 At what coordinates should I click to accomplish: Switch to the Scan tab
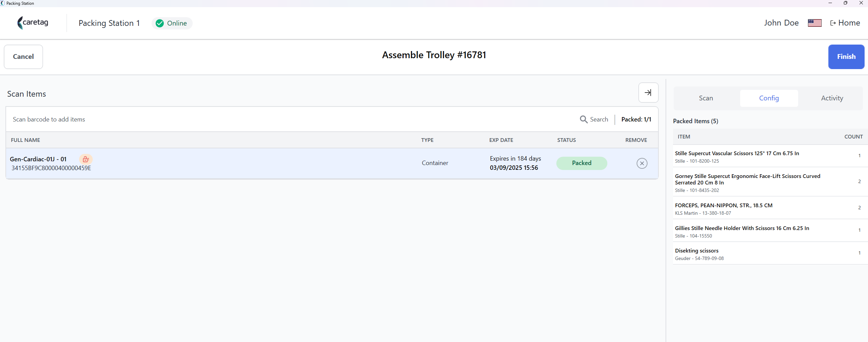[x=706, y=98]
